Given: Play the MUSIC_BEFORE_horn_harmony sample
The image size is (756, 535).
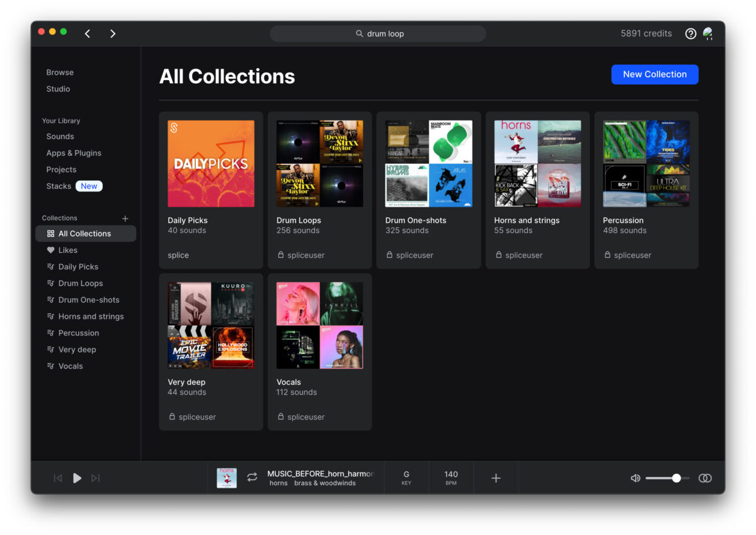Looking at the screenshot, I should pyautogui.click(x=77, y=478).
